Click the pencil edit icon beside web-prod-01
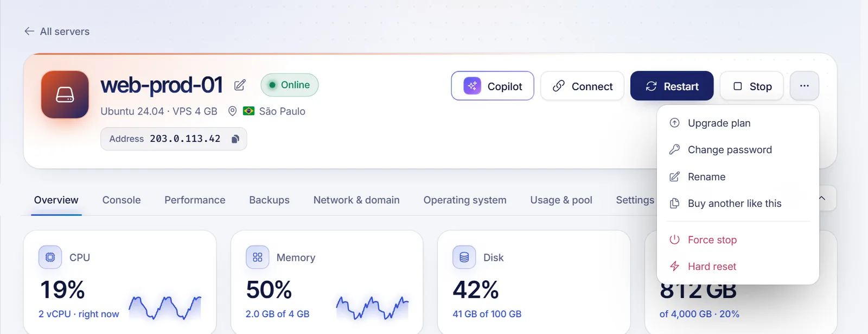The image size is (868, 334). [240, 85]
